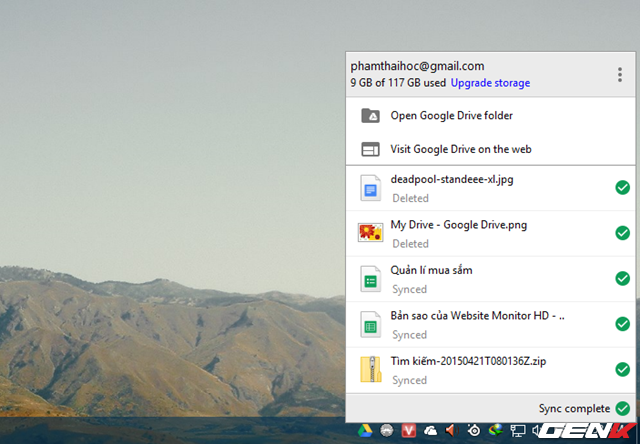Open the three-dot overflow menu
This screenshot has height=444, width=640.
coord(620,74)
